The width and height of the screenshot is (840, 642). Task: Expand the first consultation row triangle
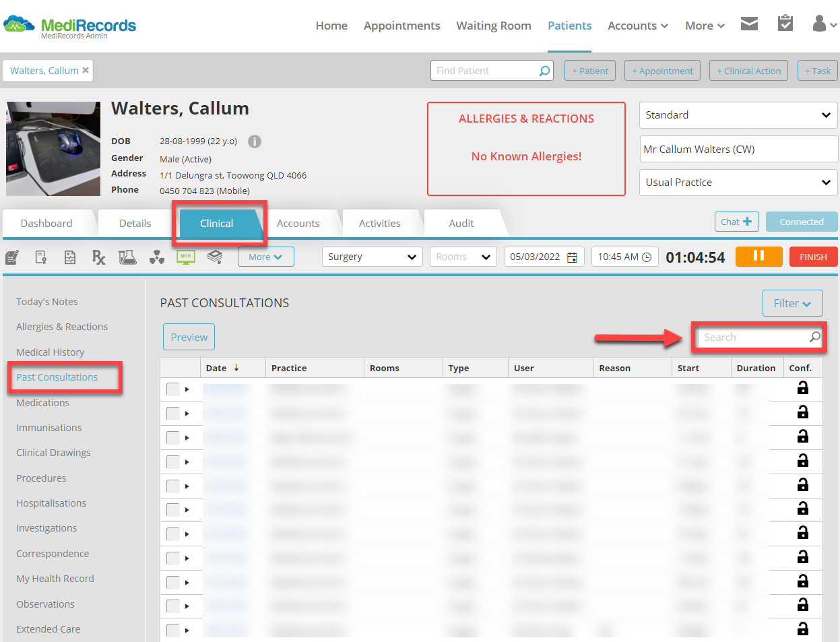[187, 389]
